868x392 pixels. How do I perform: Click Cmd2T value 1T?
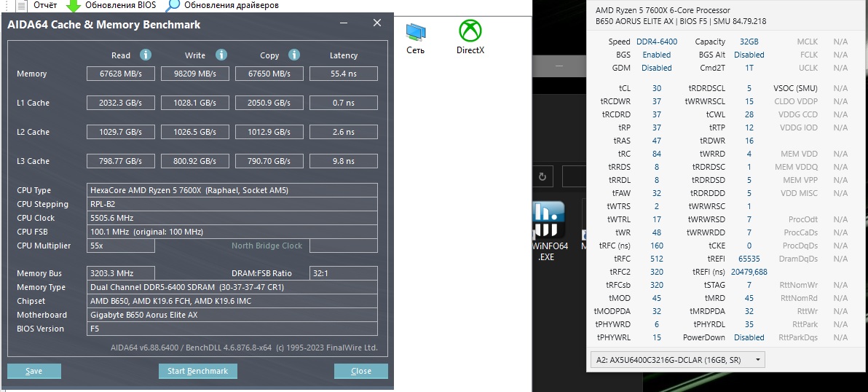pos(749,68)
